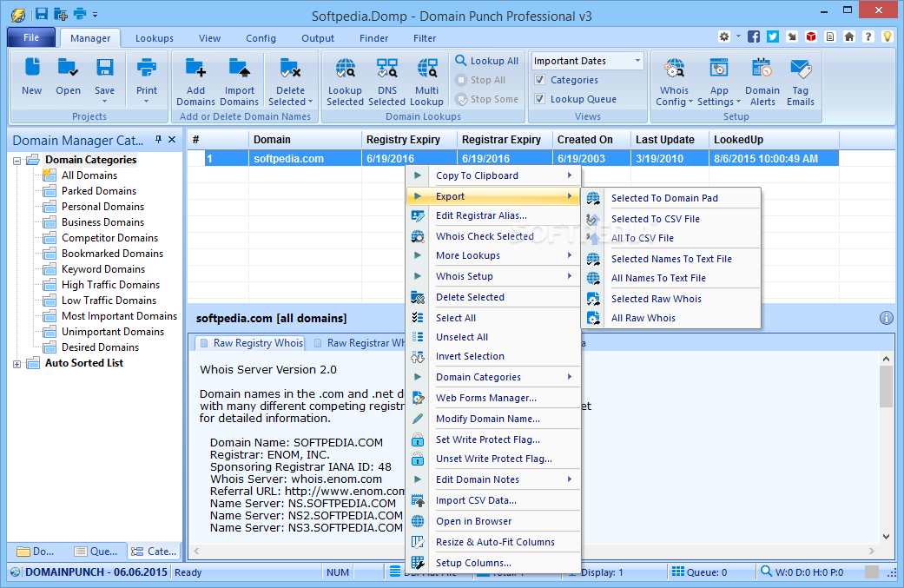
Task: Open Edit Domain Notes submenu
Action: pyautogui.click(x=493, y=479)
